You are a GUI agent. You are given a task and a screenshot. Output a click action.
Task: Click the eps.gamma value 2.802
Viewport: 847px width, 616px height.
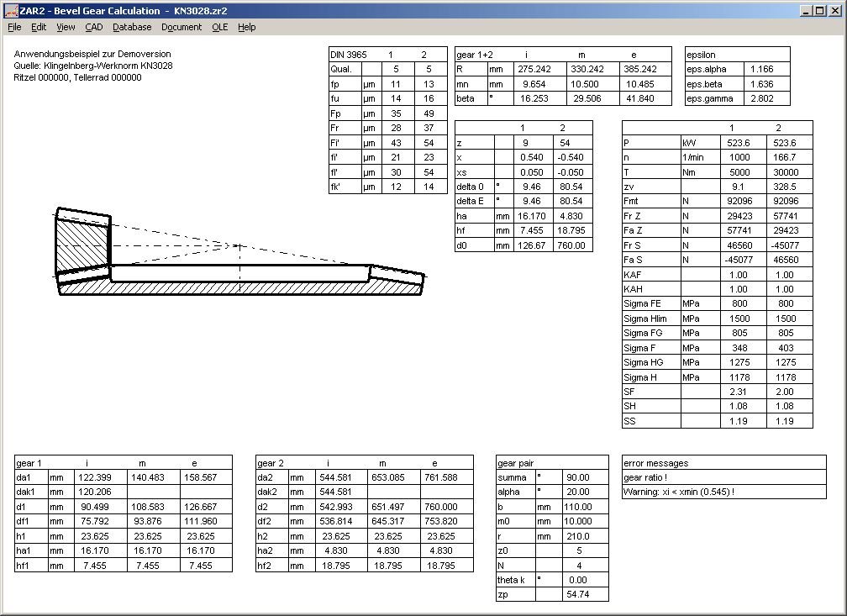pyautogui.click(x=761, y=98)
